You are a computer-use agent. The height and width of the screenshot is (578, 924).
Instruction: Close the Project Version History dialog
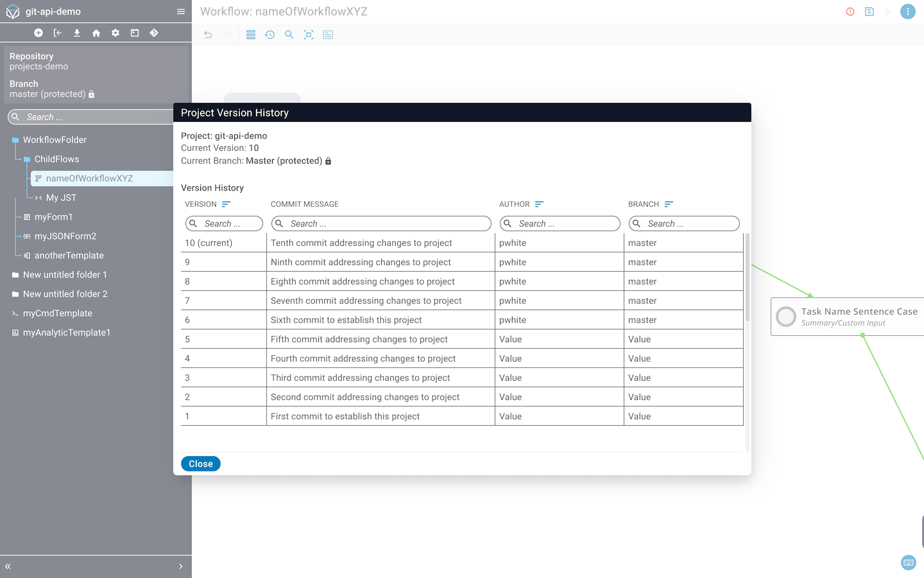point(200,464)
